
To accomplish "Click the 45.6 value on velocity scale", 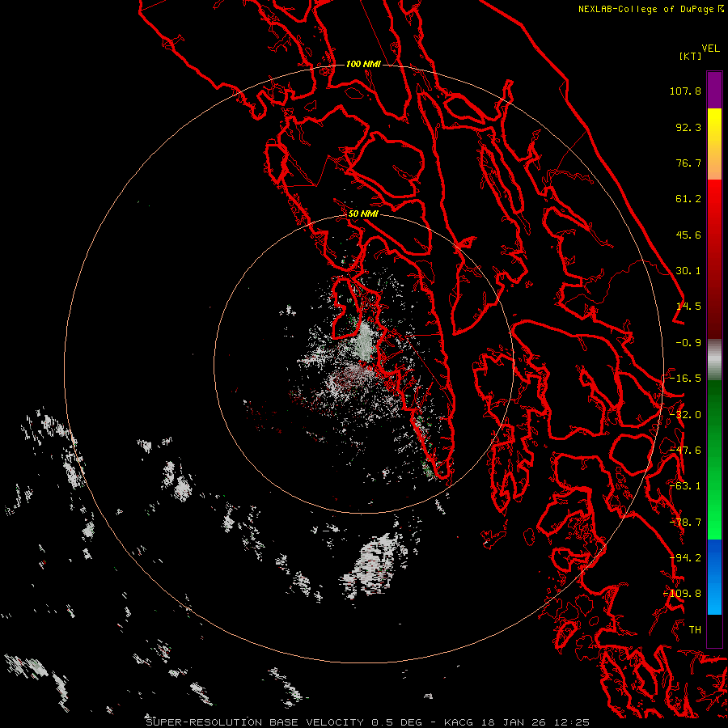I will tap(688, 235).
